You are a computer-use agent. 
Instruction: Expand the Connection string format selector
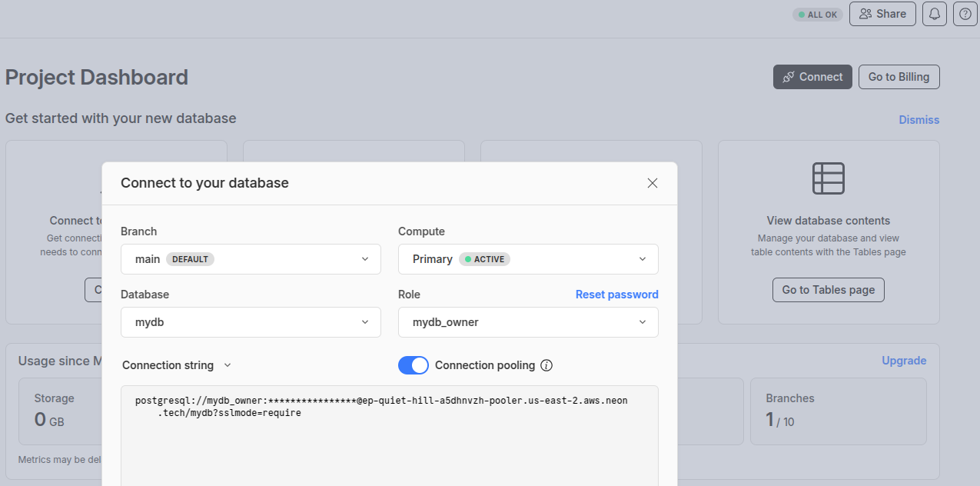tap(177, 365)
